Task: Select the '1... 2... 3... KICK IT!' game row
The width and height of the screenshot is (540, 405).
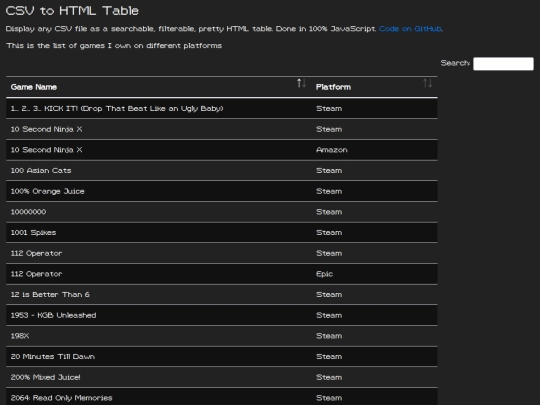Action: click(x=222, y=108)
